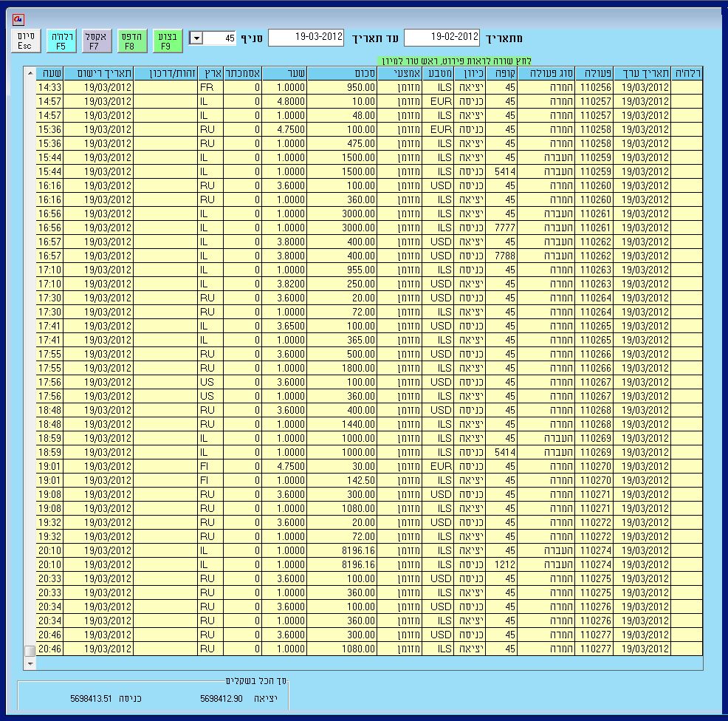Click the rate cell 4.8000
The image size is (728, 721).
click(x=284, y=101)
